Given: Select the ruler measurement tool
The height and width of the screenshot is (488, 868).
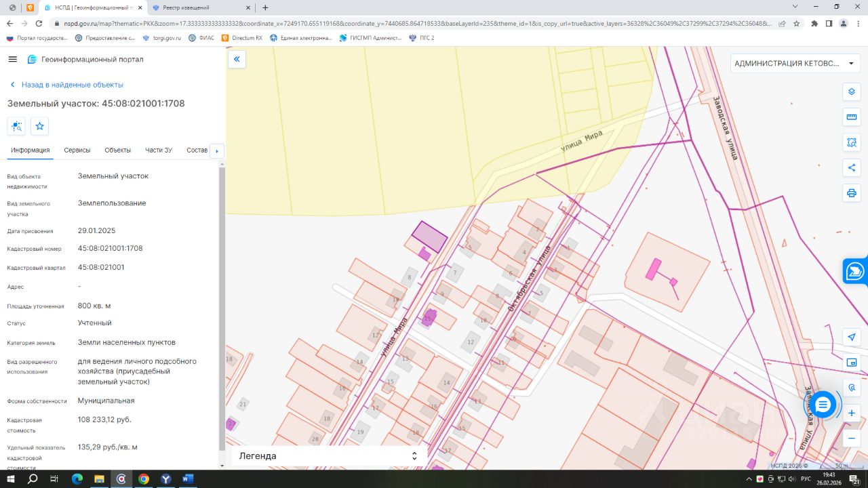Looking at the screenshot, I should [852, 117].
